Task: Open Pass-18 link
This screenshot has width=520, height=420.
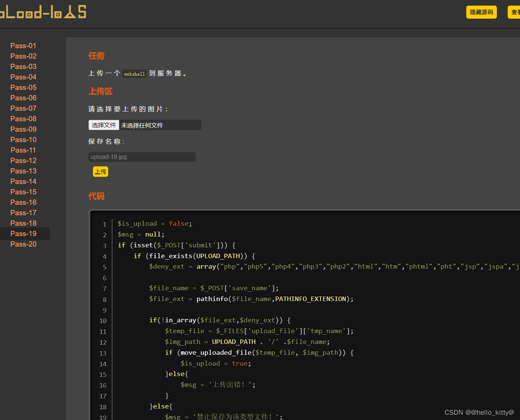Action: (24, 223)
